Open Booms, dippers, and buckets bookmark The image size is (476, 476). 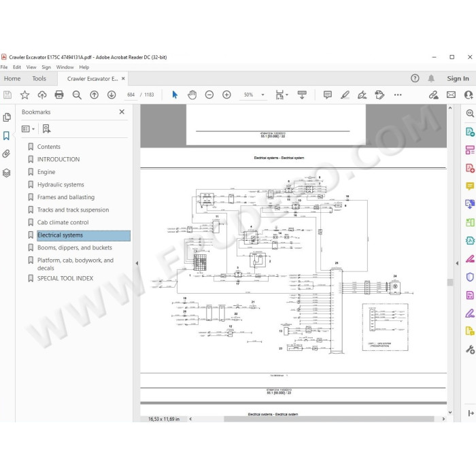pos(74,248)
